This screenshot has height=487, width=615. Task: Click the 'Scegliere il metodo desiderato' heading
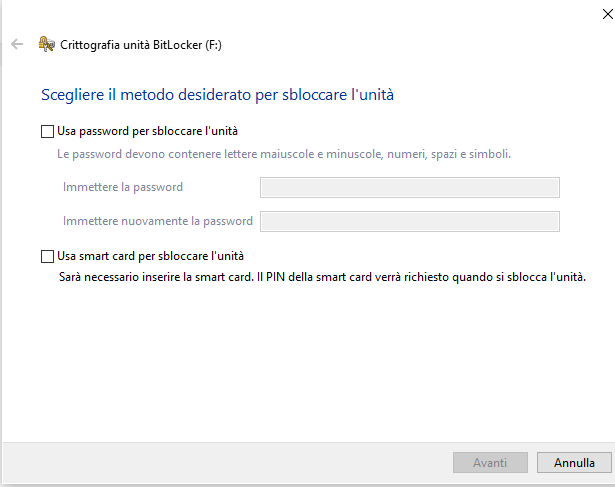(217, 95)
